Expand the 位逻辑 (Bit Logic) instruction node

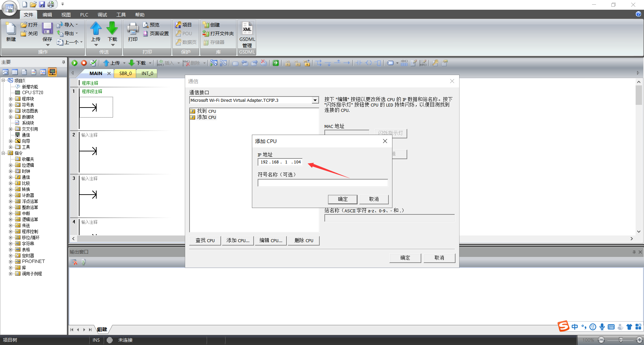coord(10,165)
